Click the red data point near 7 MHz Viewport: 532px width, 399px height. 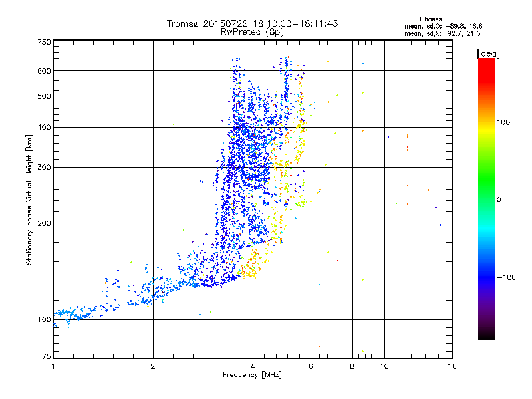point(337,261)
